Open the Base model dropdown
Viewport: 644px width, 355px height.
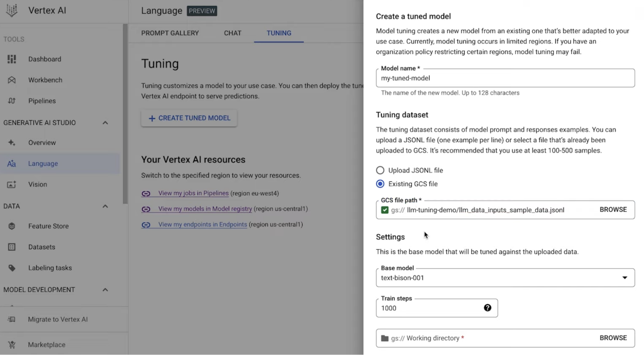(505, 278)
